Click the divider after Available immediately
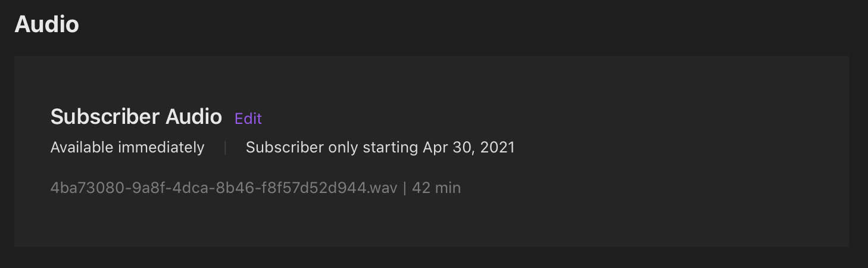This screenshot has height=268, width=868. point(225,148)
